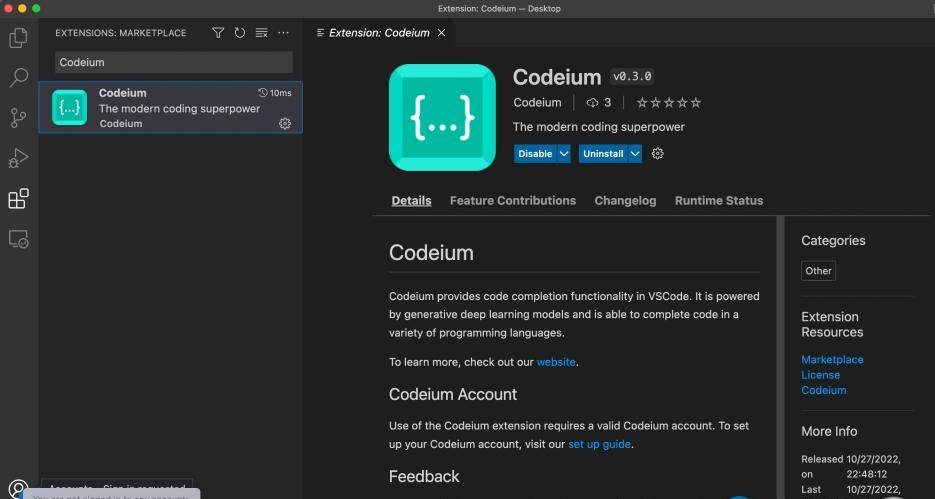Switch to Feature Contributions tab

(x=513, y=200)
